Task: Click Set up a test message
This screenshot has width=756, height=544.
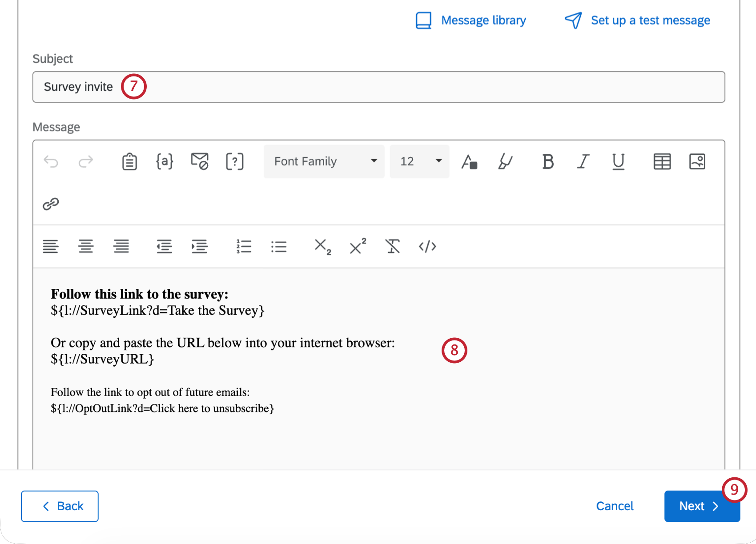Action: coord(651,20)
